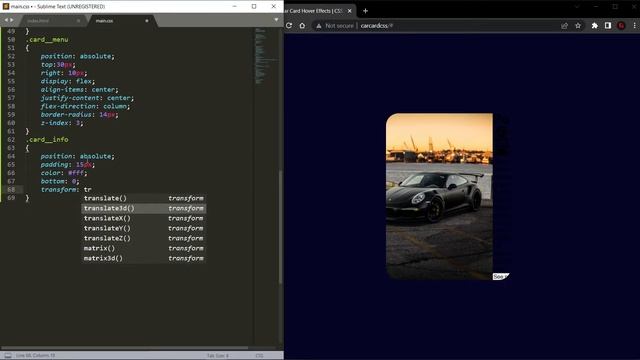Screen dimensions: 640x360
Task: Choose translateY() from autocomplete list
Action: [143, 228]
